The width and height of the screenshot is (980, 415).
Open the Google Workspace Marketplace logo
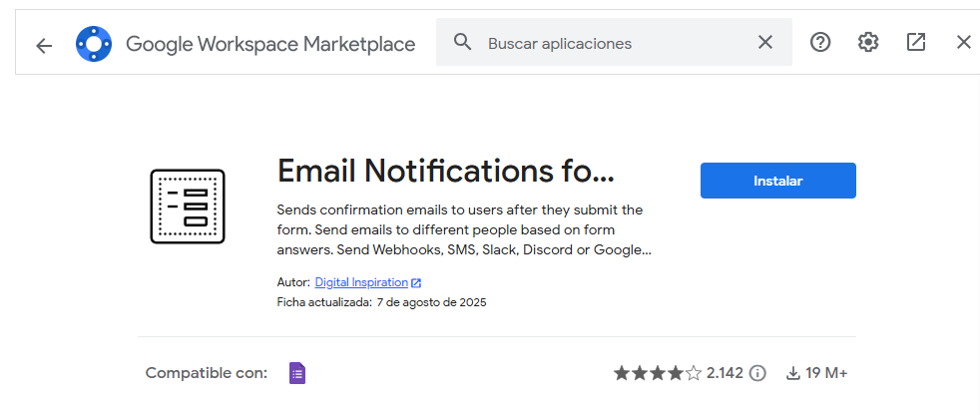click(x=94, y=44)
